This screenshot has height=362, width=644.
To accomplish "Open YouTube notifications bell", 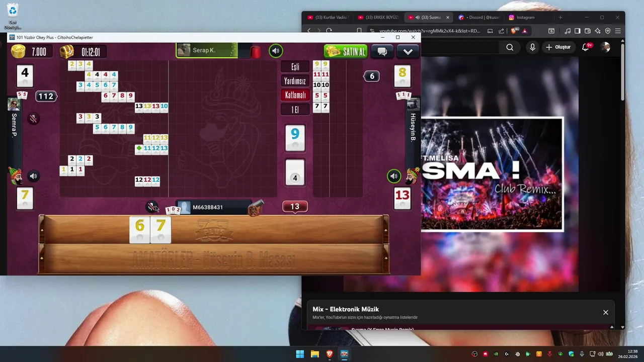I will pos(586,47).
